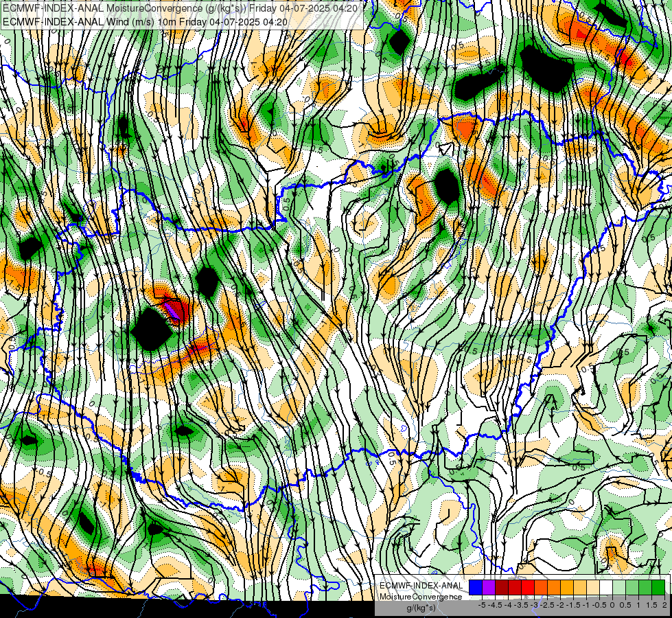This screenshot has height=618, width=672.
Task: Click the 'Wind (m/s) 10m' title line
Action: [x=145, y=22]
